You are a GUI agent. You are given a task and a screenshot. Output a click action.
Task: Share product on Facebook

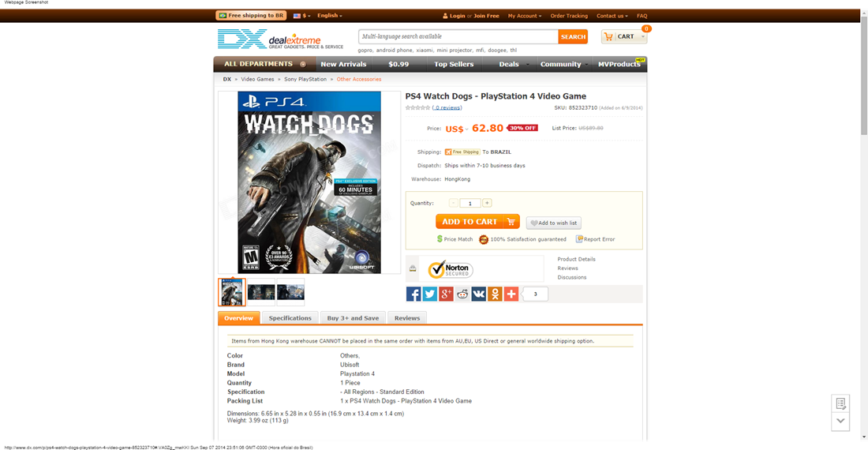coord(413,294)
